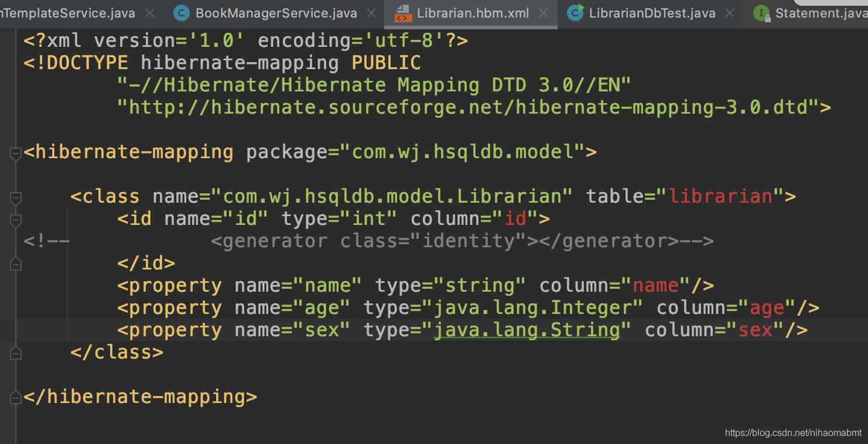The height and width of the screenshot is (444, 868).
Task: Click fold marker at closing hibernate-mapping tag
Action: tap(16, 398)
